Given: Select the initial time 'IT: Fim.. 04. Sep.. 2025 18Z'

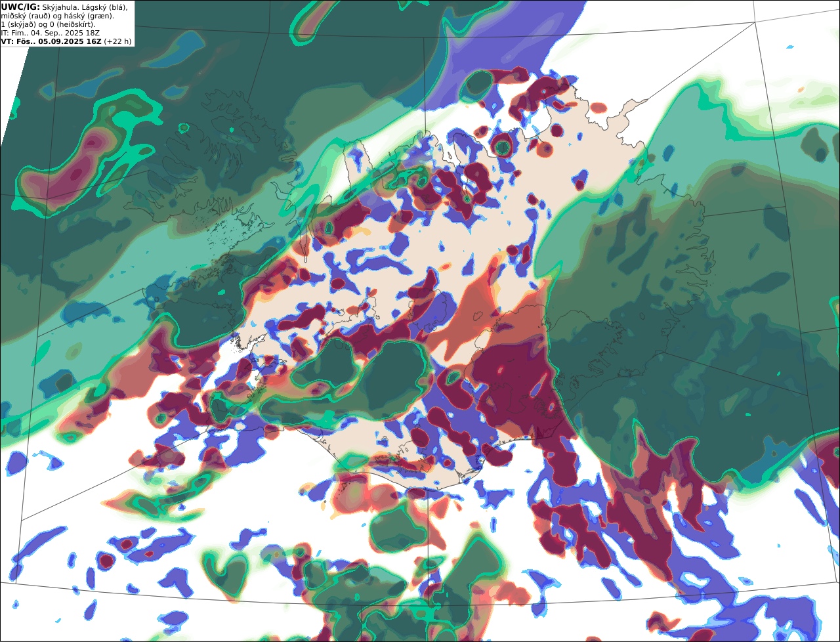Looking at the screenshot, I should click(49, 33).
